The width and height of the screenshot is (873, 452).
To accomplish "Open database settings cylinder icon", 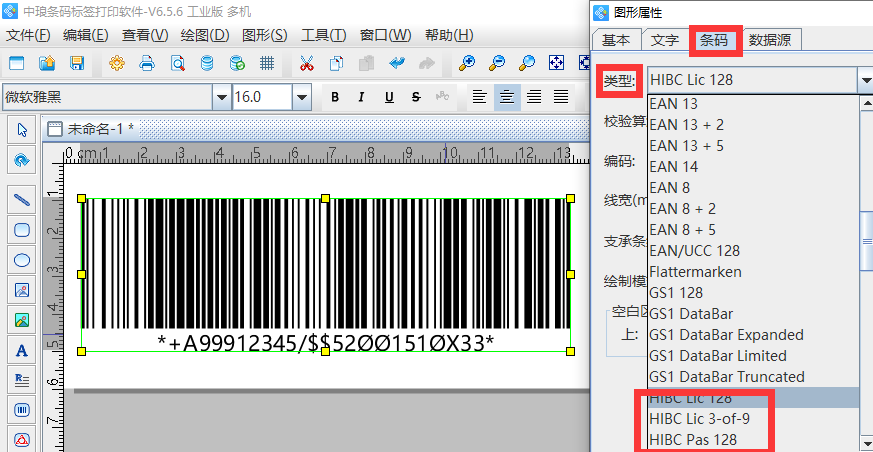I will click(x=207, y=63).
